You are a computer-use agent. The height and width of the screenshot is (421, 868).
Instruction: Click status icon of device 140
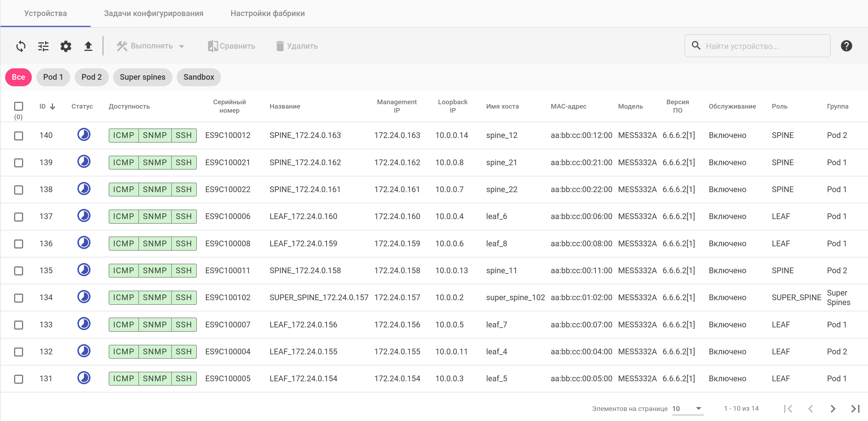pyautogui.click(x=84, y=135)
